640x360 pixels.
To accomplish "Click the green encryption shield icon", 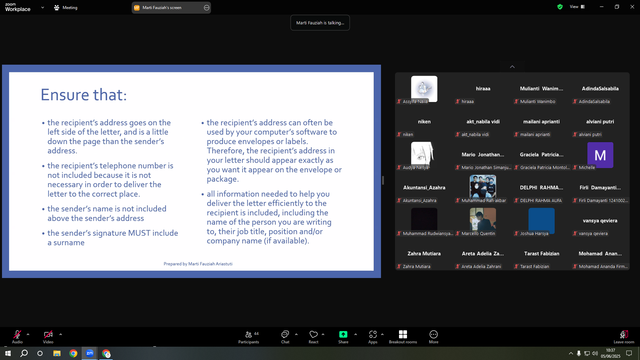I will (560, 7).
